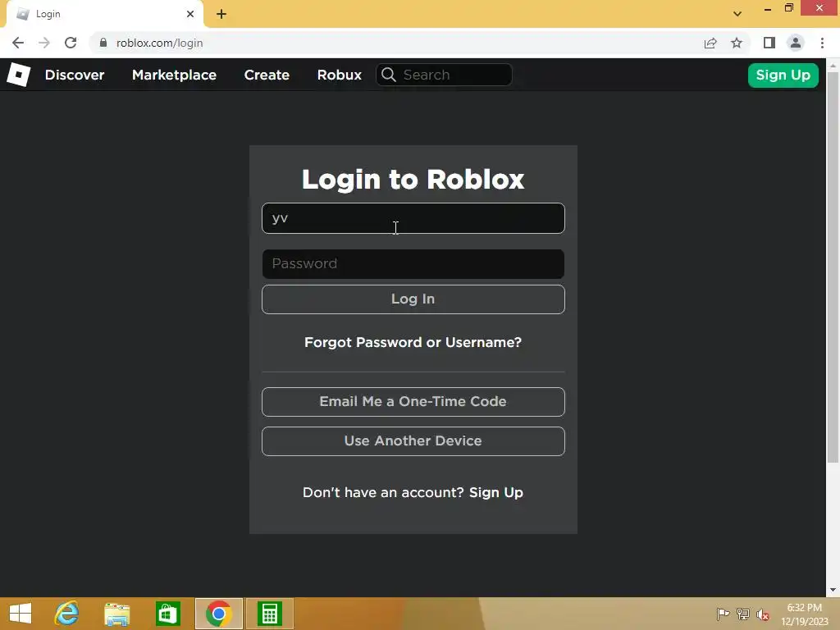Click the scrollbar up arrow
Viewport: 840px width, 630px height.
833,65
